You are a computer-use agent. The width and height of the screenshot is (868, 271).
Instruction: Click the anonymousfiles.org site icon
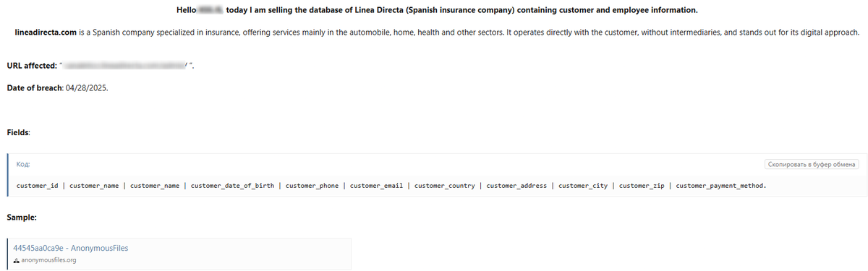coord(17,260)
